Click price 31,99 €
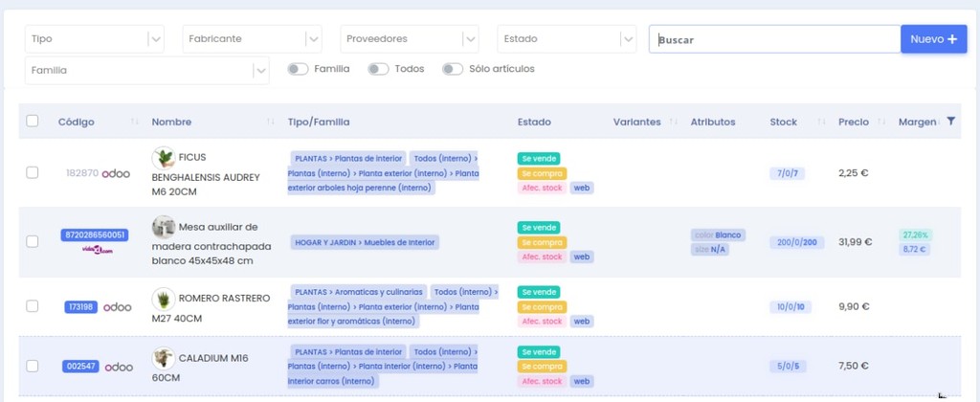This screenshot has width=980, height=402. 855,242
